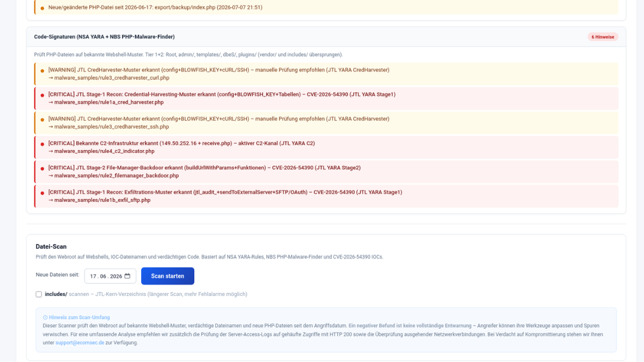Select file path rule4_c2_indicator.php
The width and height of the screenshot is (644, 362).
coord(104,151)
